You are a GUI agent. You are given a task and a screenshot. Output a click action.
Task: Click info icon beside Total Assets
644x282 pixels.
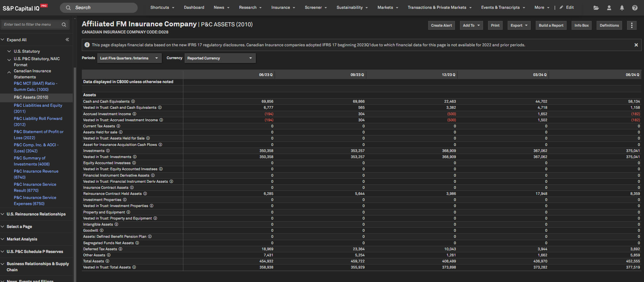click(x=107, y=261)
